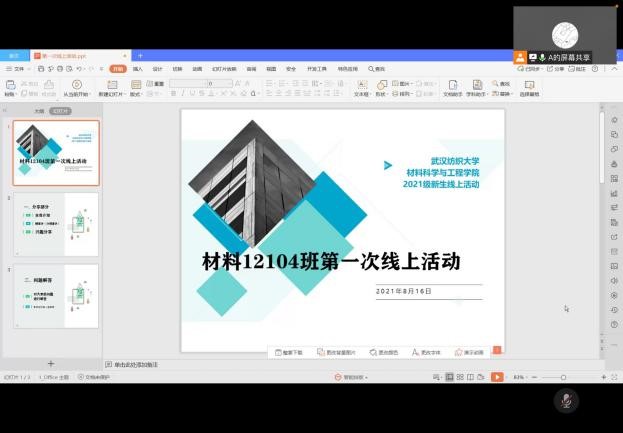Click the 文档助手 icon in the ribbon

click(x=452, y=86)
